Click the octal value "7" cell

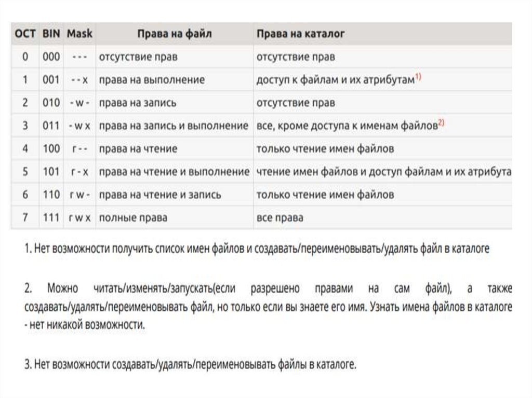(x=25, y=217)
